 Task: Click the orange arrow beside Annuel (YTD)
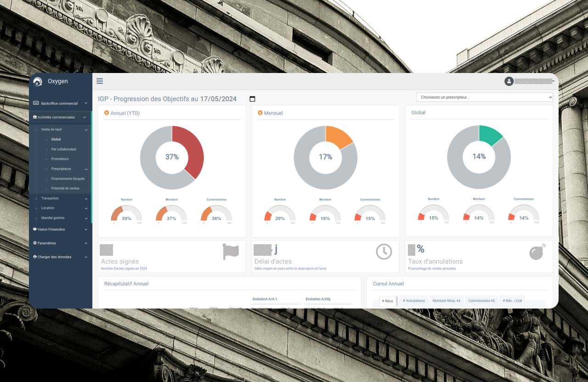(107, 112)
